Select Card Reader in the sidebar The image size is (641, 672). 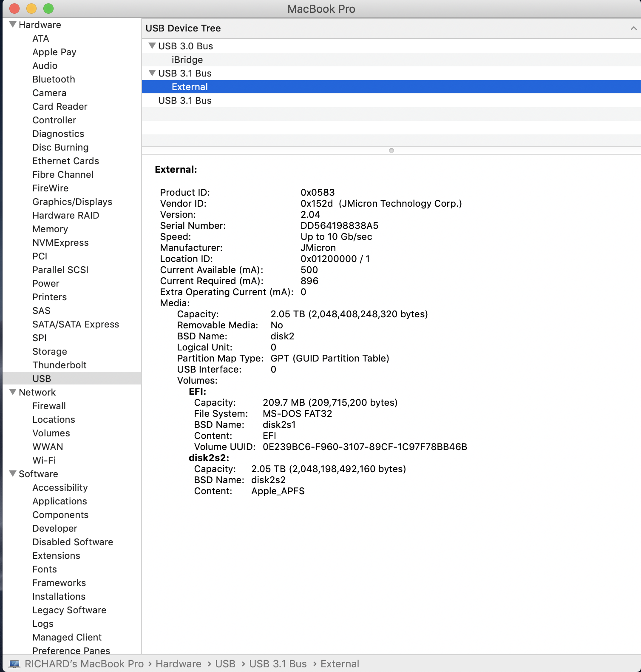[x=60, y=106]
